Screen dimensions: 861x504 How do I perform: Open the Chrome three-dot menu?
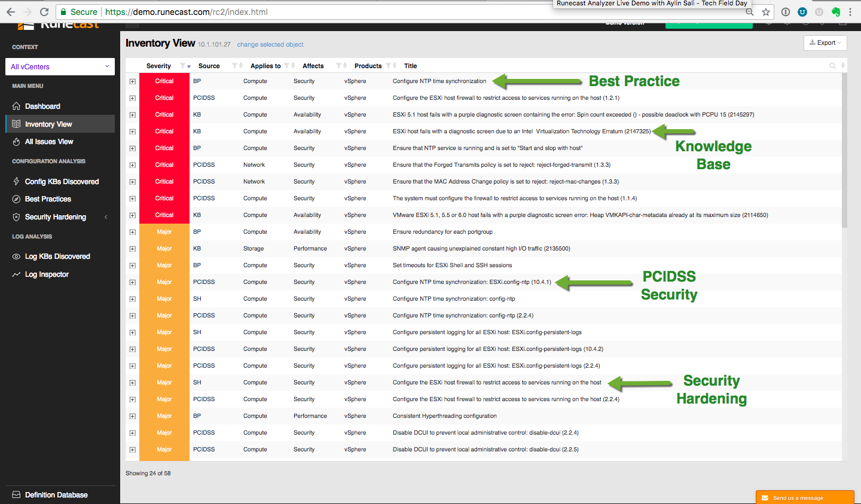(850, 12)
